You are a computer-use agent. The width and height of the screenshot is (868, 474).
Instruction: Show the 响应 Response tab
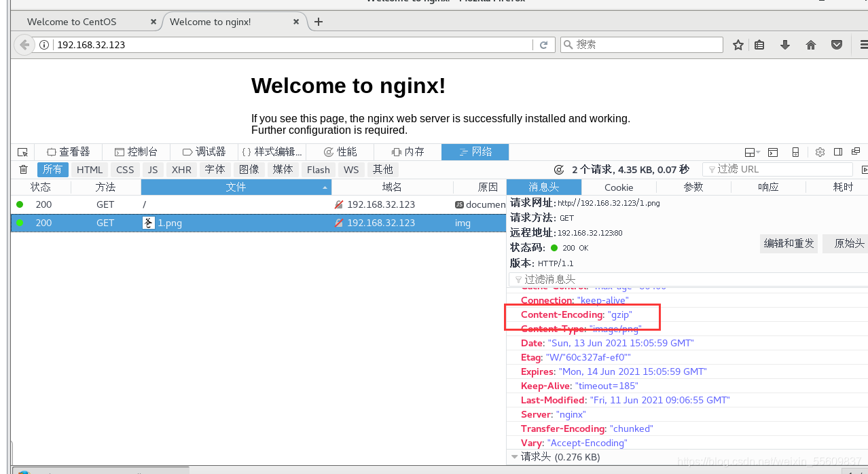pyautogui.click(x=768, y=187)
